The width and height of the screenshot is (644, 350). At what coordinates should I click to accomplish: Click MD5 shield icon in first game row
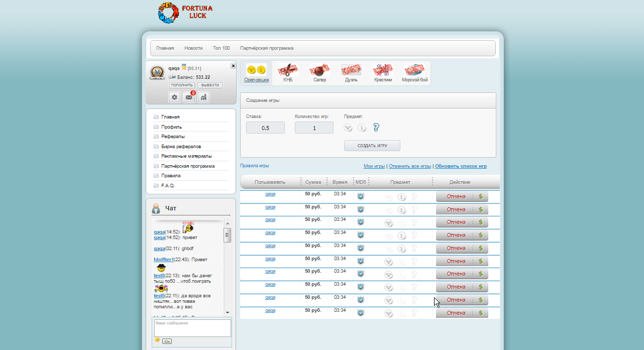[x=360, y=196]
